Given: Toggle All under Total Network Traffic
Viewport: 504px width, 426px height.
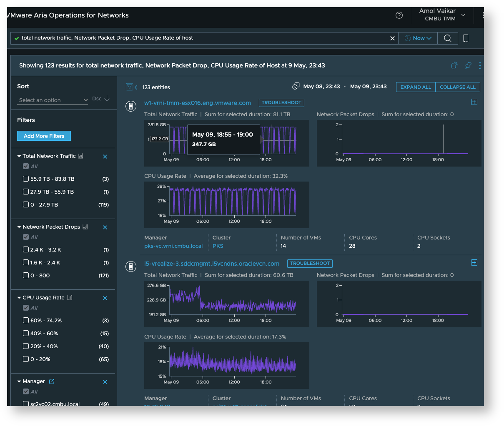Looking at the screenshot, I should [x=26, y=166].
